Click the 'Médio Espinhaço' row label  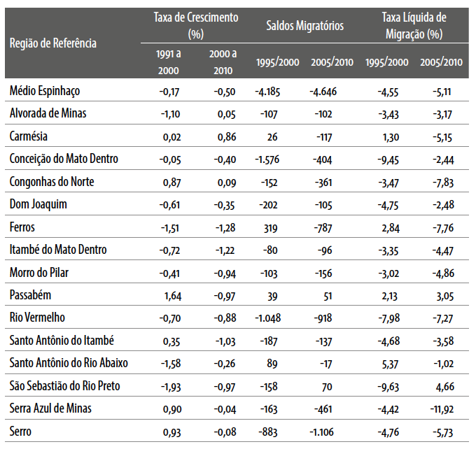45,91
